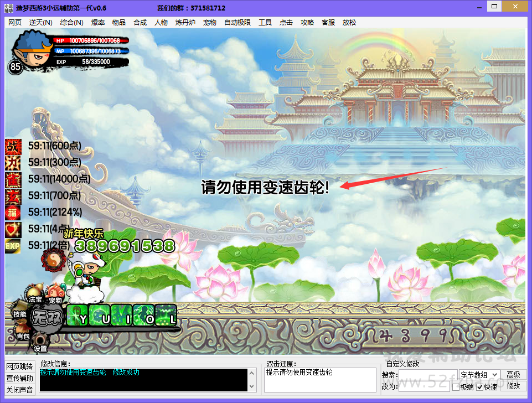Click the 改为 input field
Screen dimensions: 532x403
click(x=424, y=386)
